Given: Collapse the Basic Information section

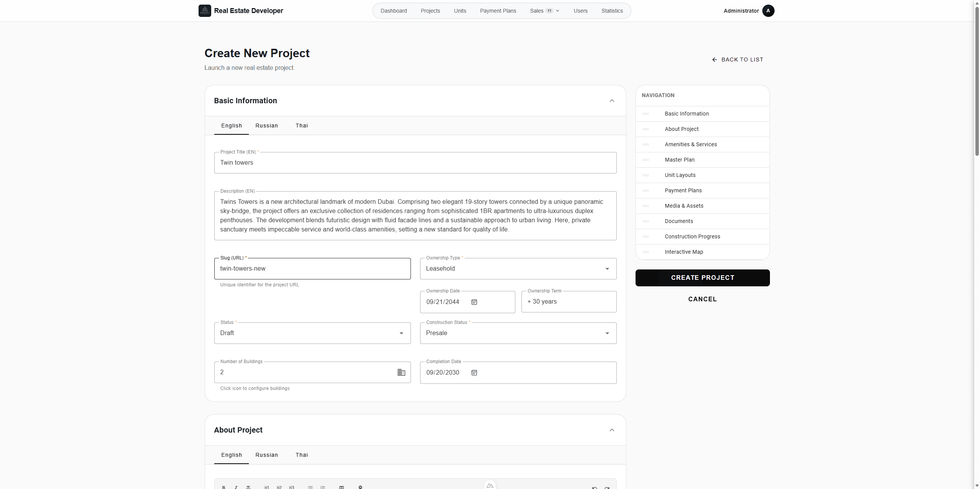Looking at the screenshot, I should 612,101.
